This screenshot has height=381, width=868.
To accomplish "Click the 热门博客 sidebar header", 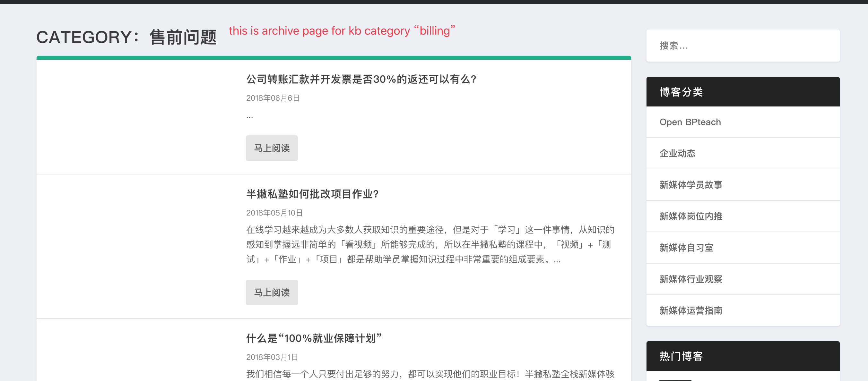I will tap(743, 356).
